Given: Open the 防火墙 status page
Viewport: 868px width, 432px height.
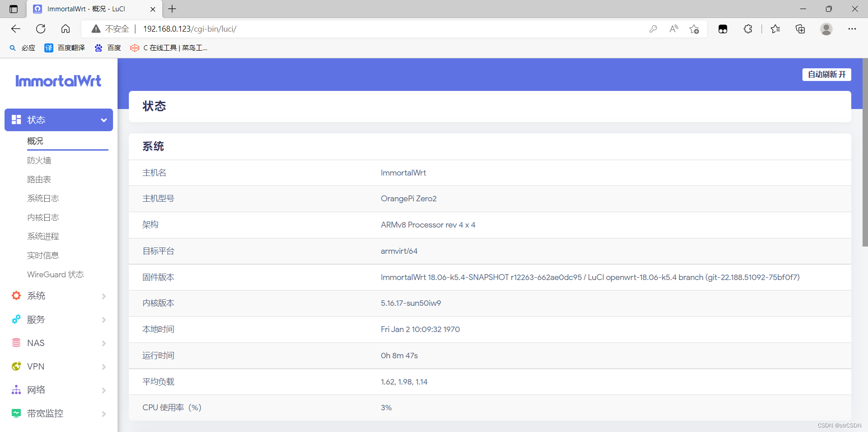Looking at the screenshot, I should pos(39,161).
